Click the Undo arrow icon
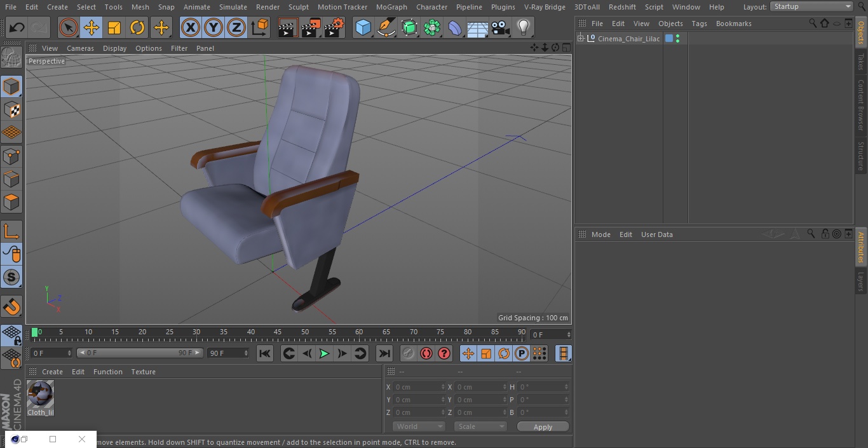This screenshot has height=448, width=868. tap(17, 27)
